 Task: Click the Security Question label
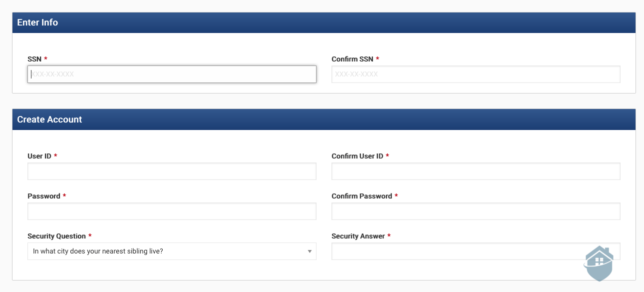click(55, 236)
